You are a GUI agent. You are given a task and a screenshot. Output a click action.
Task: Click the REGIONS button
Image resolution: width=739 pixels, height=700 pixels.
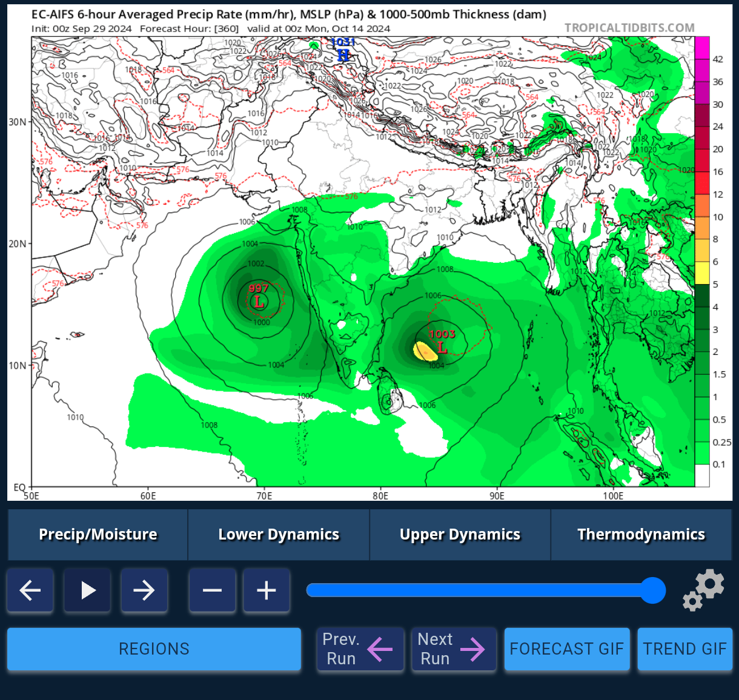pyautogui.click(x=154, y=649)
